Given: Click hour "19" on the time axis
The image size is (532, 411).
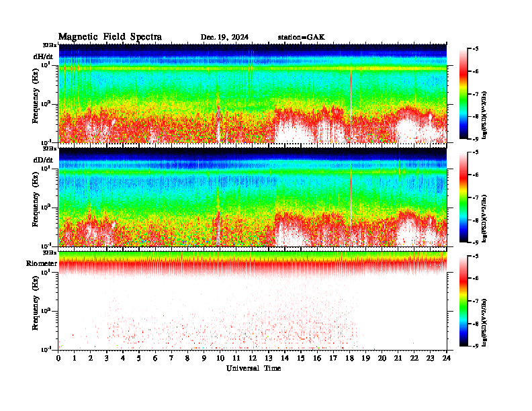Looking at the screenshot, I should [365, 359].
